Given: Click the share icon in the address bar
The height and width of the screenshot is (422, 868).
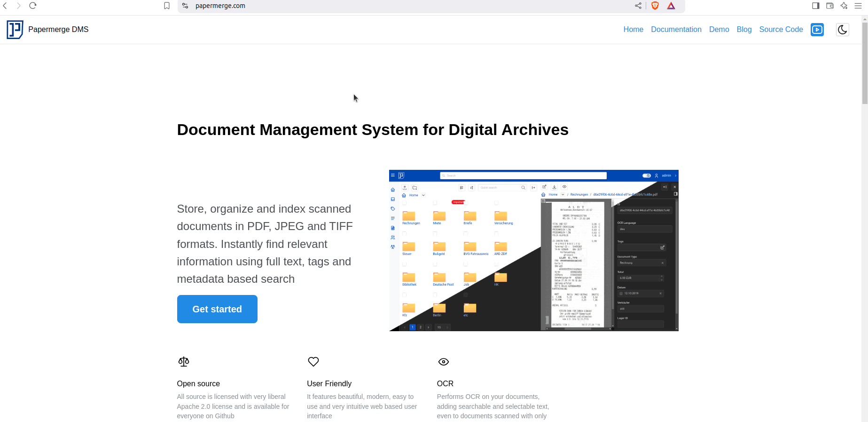Looking at the screenshot, I should [638, 6].
